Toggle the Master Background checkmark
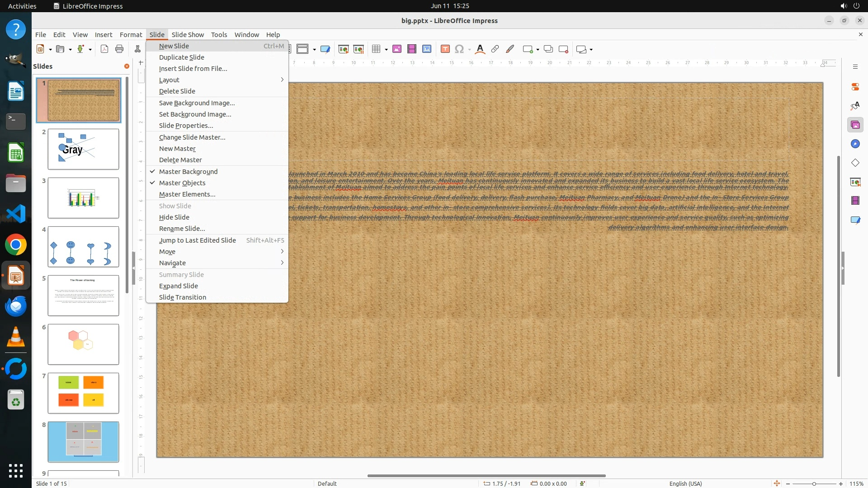 click(188, 172)
